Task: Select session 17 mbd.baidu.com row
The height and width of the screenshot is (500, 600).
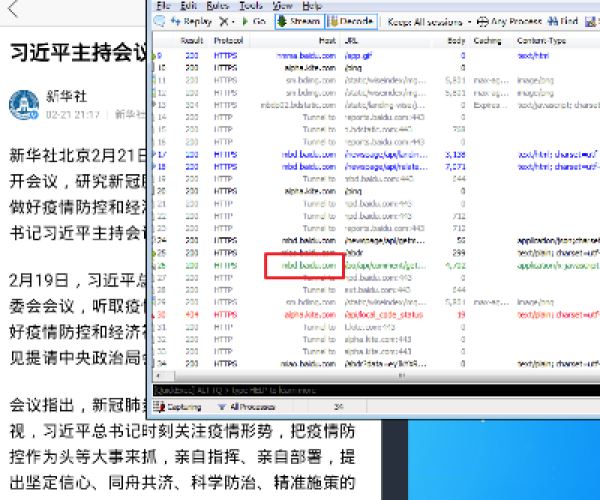Action: point(376,155)
